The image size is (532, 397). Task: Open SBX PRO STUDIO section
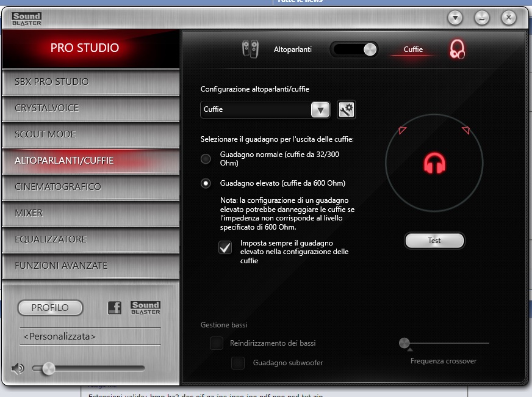point(90,82)
